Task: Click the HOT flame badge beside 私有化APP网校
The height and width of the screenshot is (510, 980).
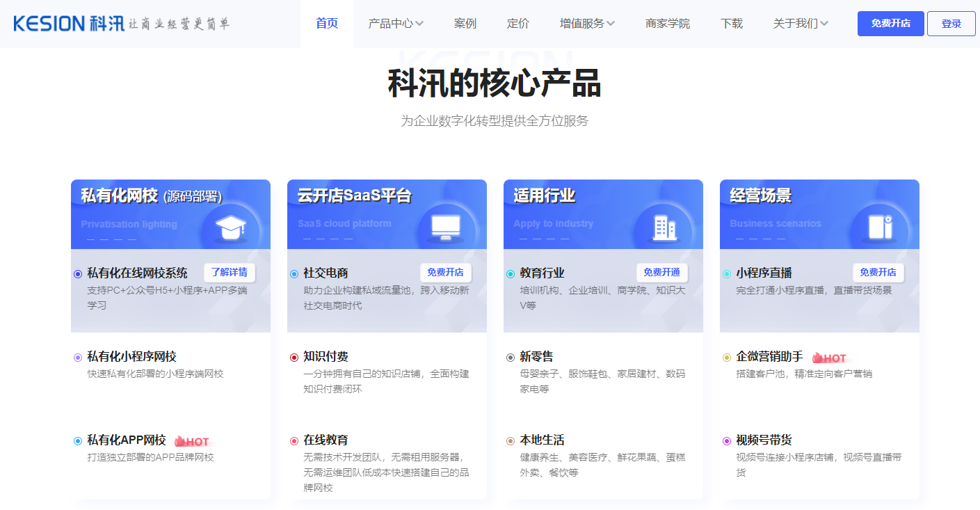Action: point(192,441)
